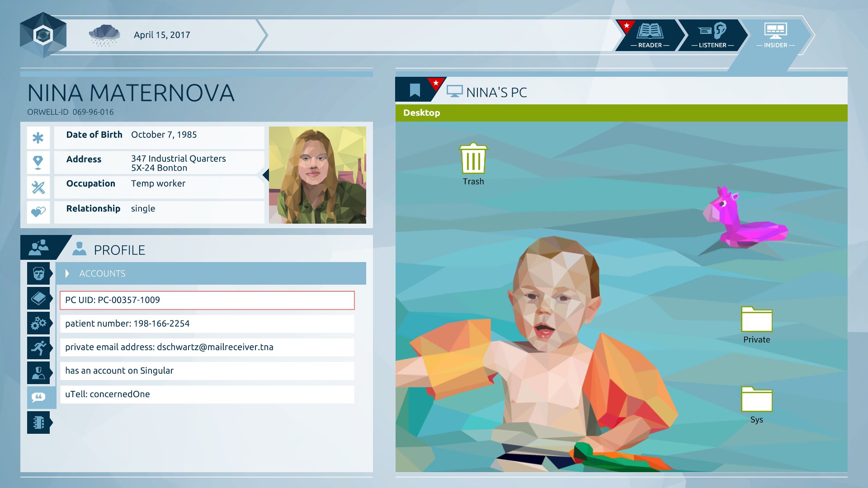Collapse the Accounts section arrow
The height and width of the screenshot is (488, 868).
click(x=67, y=273)
